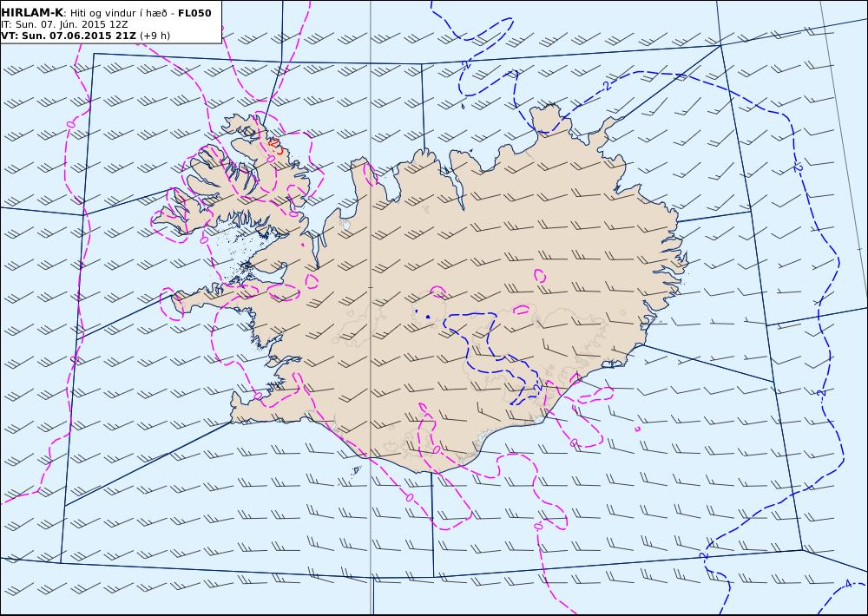Select the '(+9 h)' forecast offset text

pyautogui.click(x=155, y=36)
